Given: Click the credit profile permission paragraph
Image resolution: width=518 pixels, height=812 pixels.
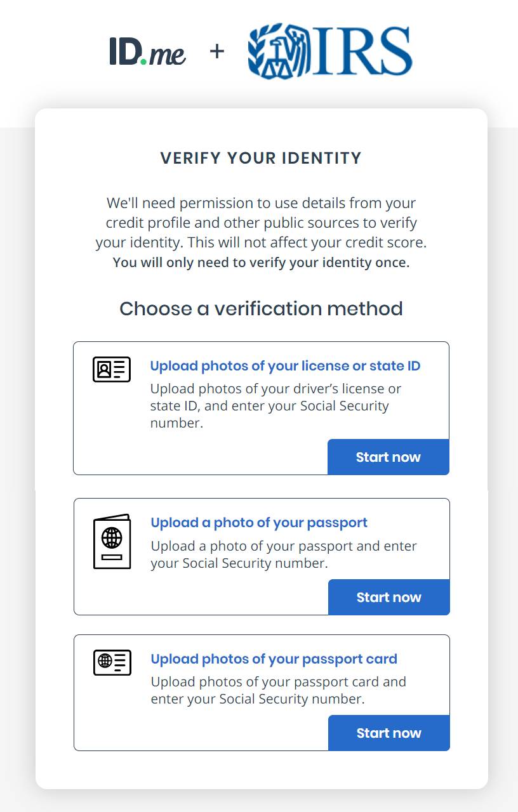Looking at the screenshot, I should [x=261, y=223].
